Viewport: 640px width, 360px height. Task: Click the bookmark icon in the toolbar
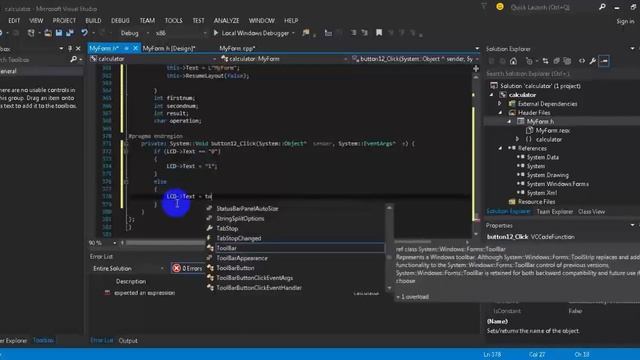[x=379, y=33]
